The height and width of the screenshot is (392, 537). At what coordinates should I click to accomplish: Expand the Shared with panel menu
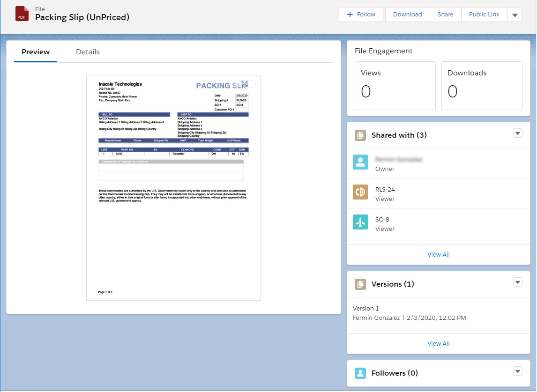(x=518, y=133)
